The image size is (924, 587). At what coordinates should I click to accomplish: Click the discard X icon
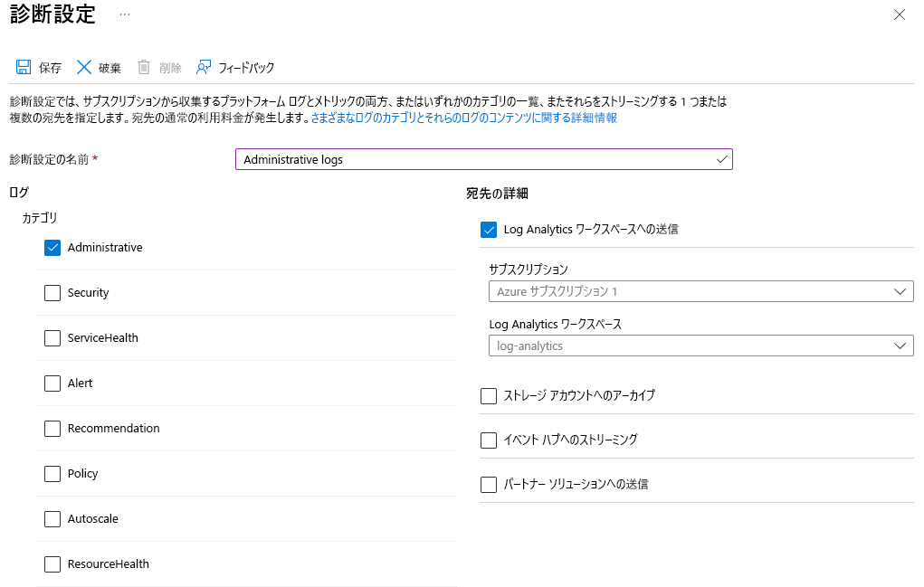tap(84, 67)
